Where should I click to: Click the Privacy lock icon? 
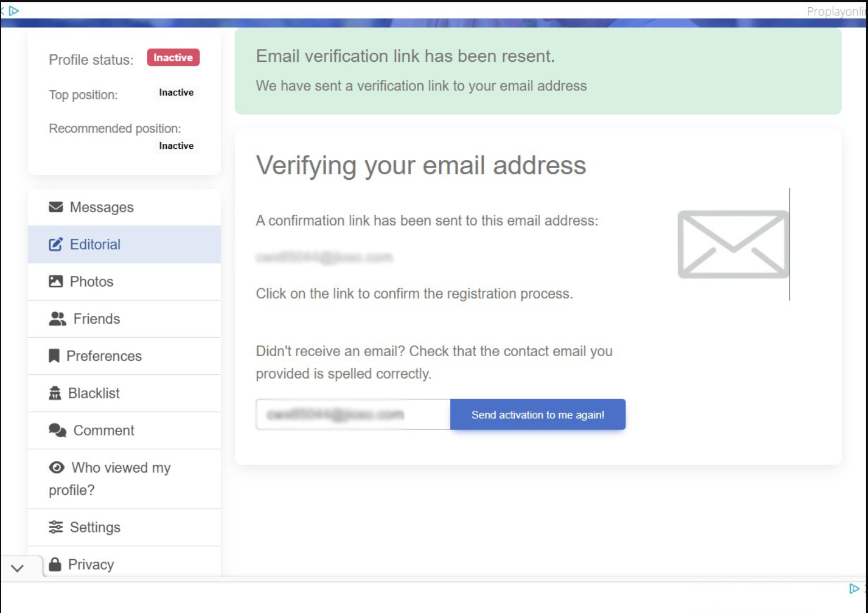click(x=54, y=564)
